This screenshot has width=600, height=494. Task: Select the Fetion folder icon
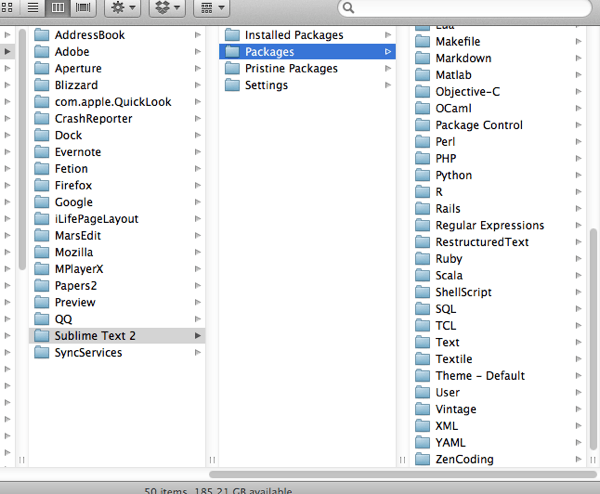point(41,169)
